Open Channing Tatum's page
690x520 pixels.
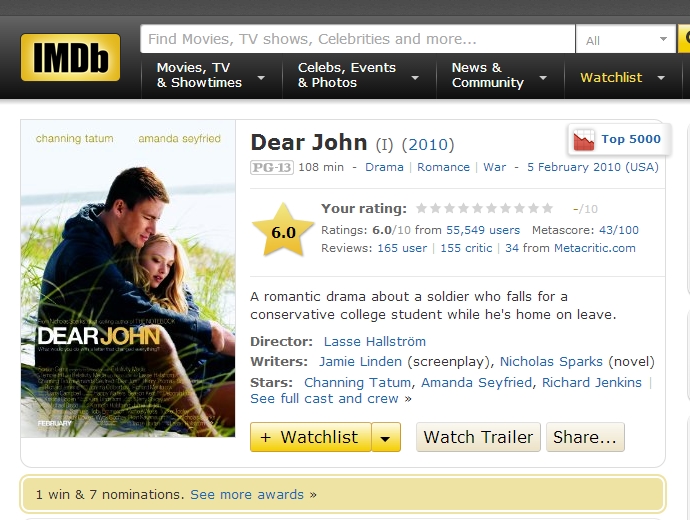[x=357, y=383]
